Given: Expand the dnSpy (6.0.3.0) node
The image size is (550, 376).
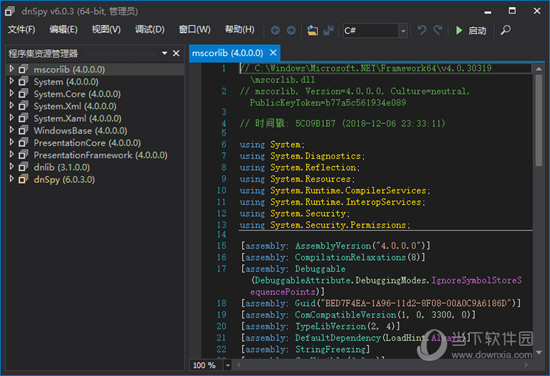Looking at the screenshot, I should (x=12, y=179).
